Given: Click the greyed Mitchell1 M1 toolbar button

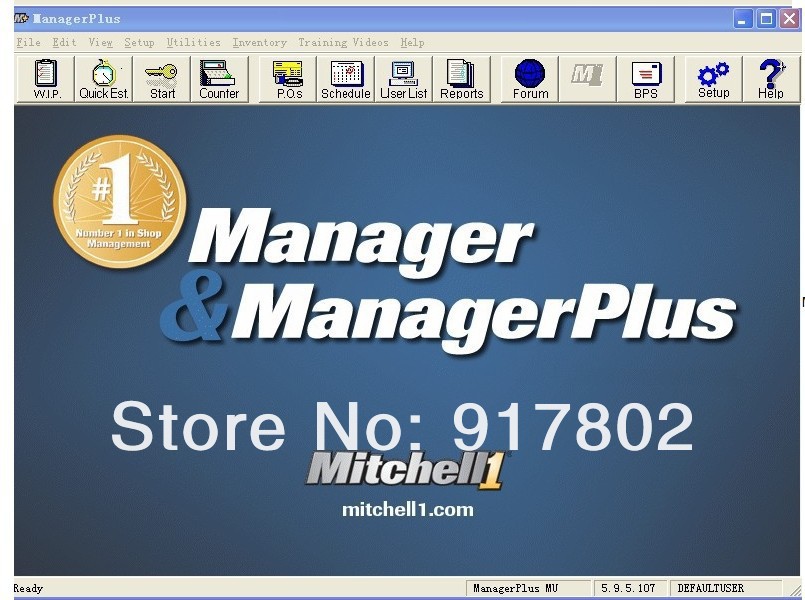Looking at the screenshot, I should tap(587, 79).
